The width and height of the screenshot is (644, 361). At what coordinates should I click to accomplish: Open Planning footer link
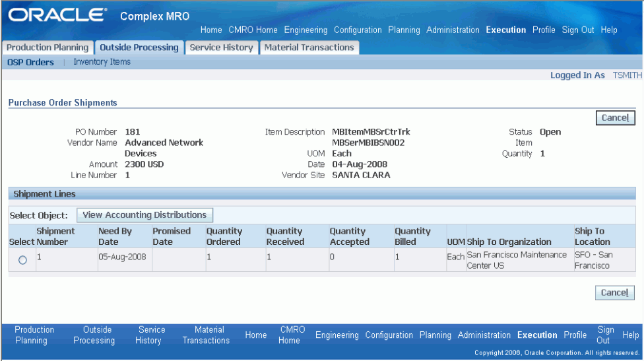pos(435,335)
